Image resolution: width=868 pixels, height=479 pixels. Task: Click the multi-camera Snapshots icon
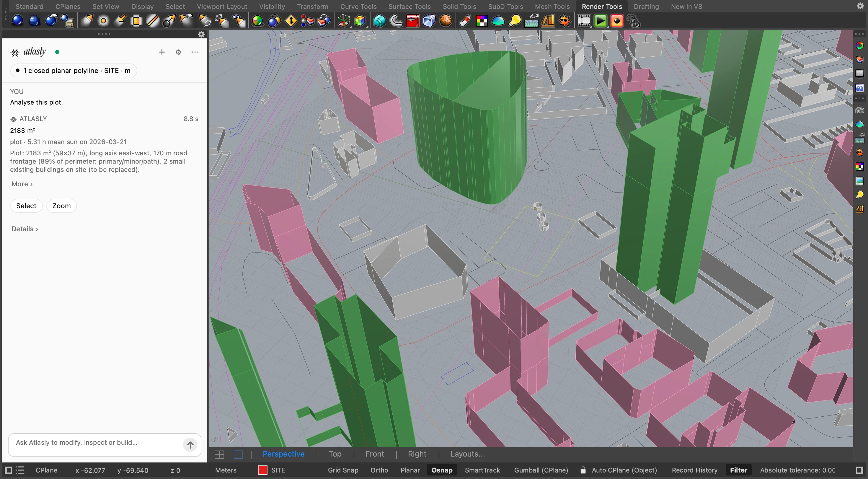pos(634,21)
